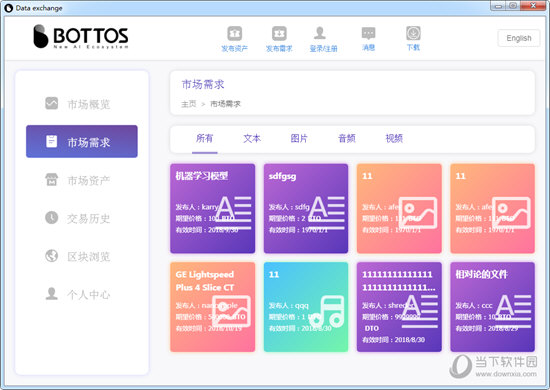Click the 区块浏览 globe icon in sidebar

tap(52, 256)
